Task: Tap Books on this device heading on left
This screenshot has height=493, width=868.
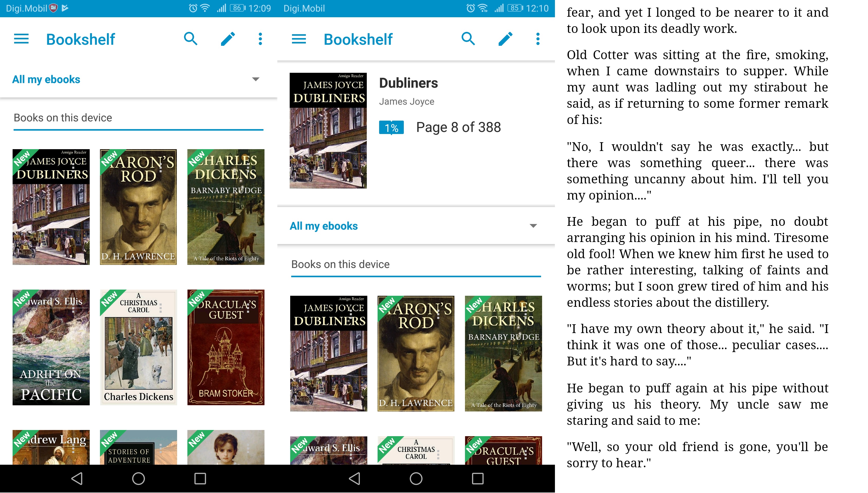Action: (x=63, y=118)
